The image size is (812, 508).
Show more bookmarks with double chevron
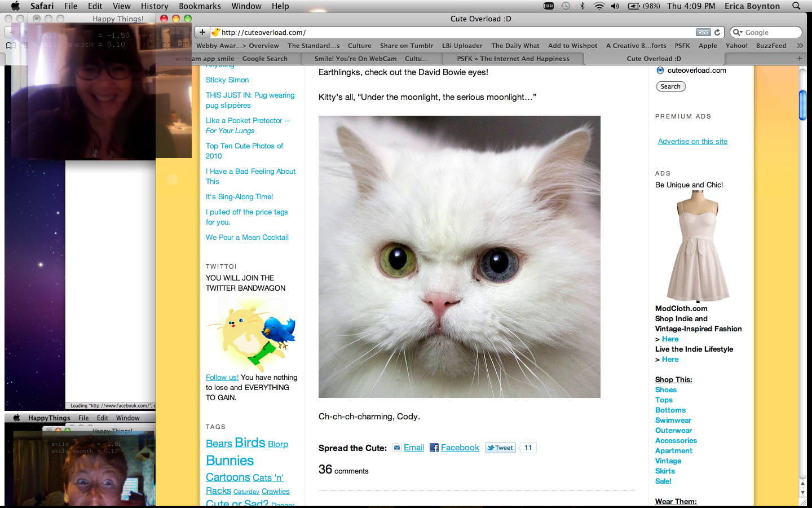800,46
